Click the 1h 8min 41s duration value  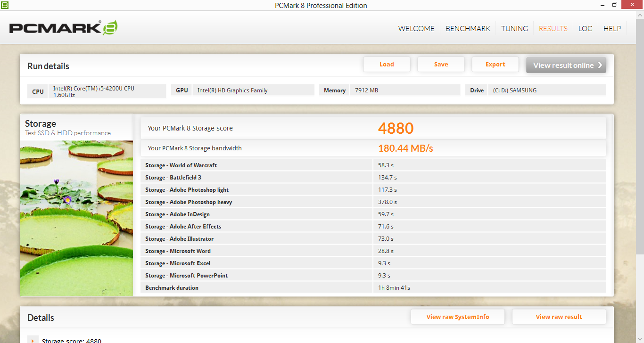394,288
